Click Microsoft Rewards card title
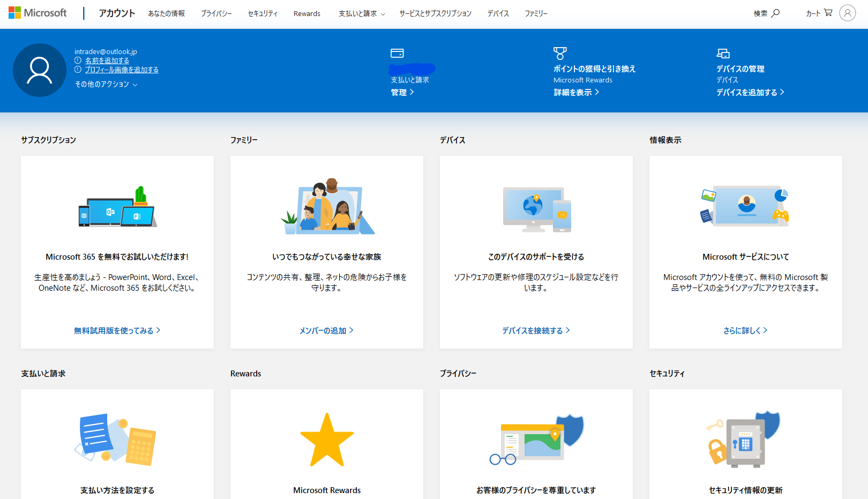The height and width of the screenshot is (499, 868). click(x=327, y=490)
